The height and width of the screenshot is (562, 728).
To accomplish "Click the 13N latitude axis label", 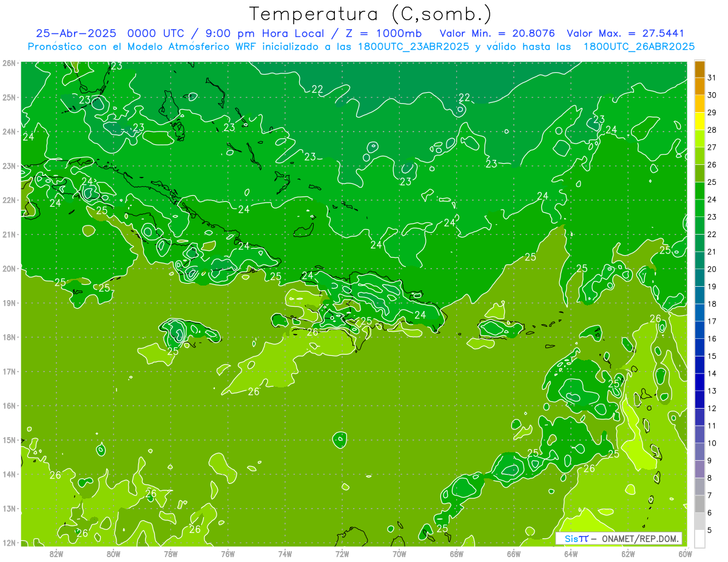I will 9,508.
